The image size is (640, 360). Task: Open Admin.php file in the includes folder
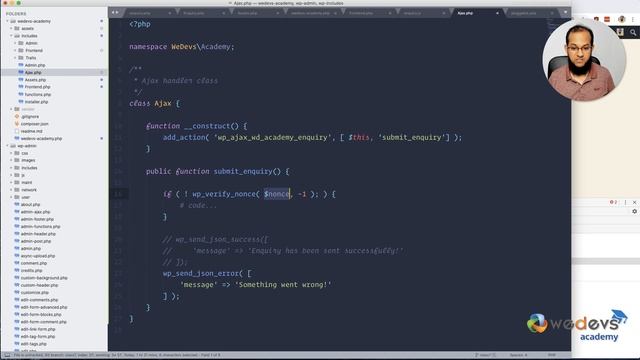[x=35, y=65]
